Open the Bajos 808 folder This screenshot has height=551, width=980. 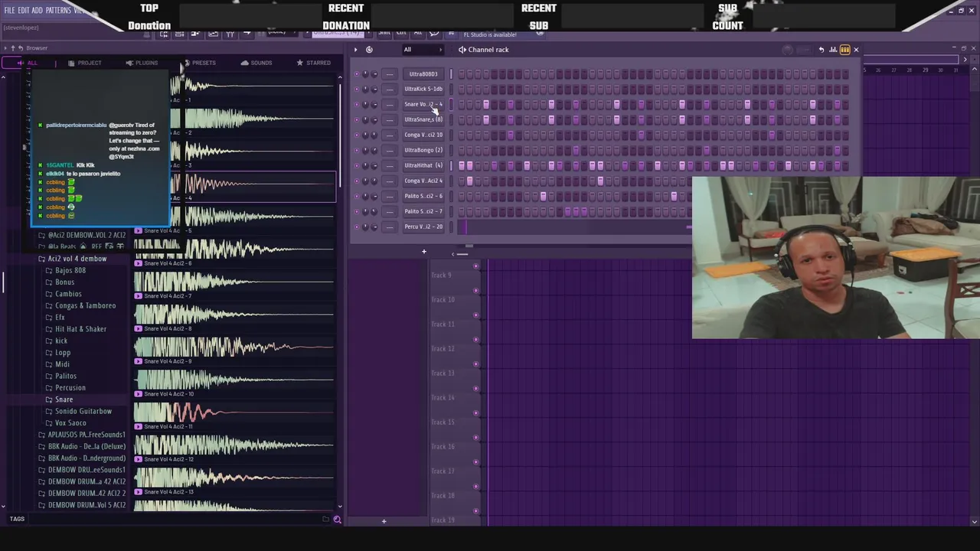coord(70,271)
